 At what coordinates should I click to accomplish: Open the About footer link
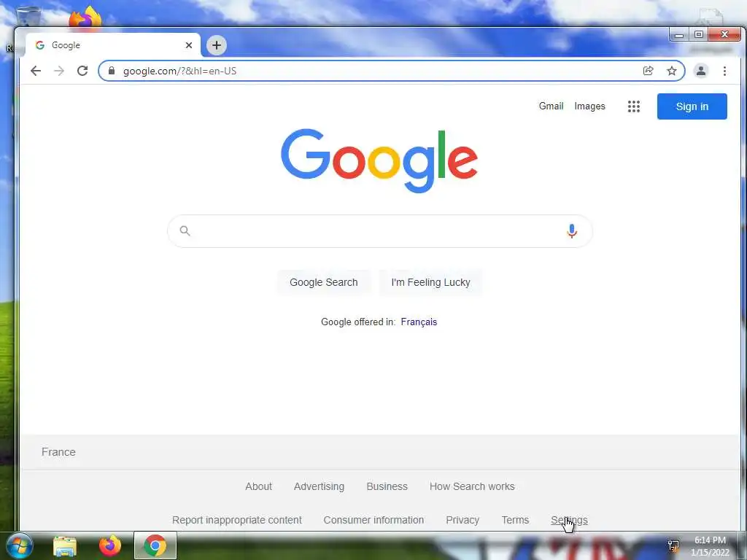click(x=258, y=486)
